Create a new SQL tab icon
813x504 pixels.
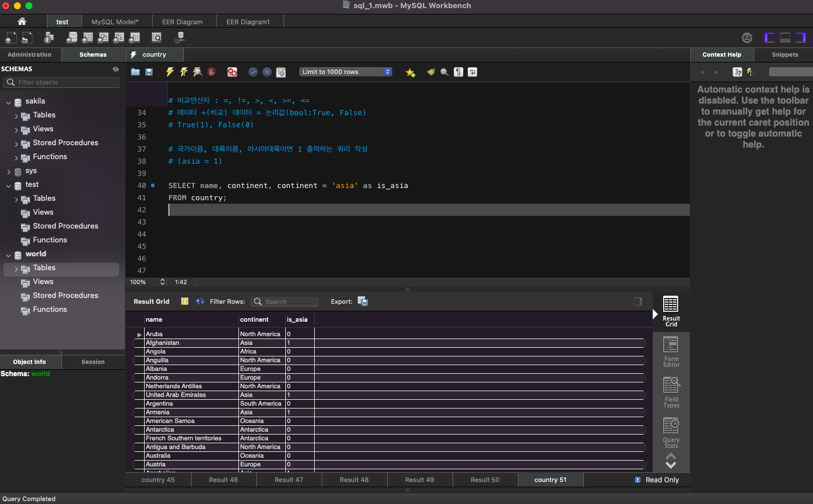[10, 38]
